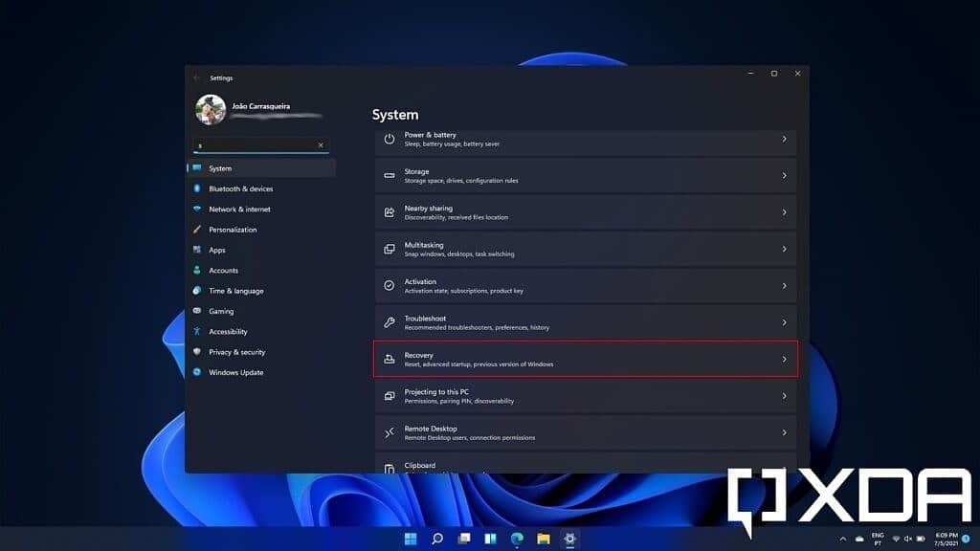Click the Apps label in sidebar
980x551 pixels.
point(217,250)
